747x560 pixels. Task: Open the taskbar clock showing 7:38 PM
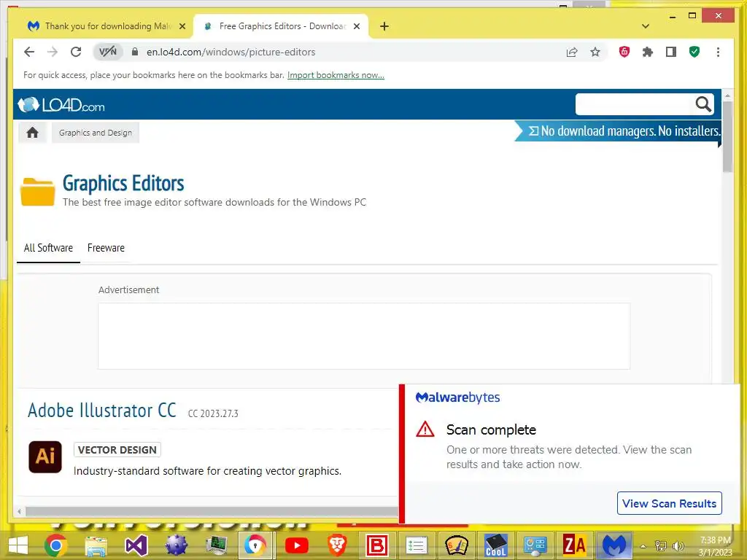click(x=715, y=546)
